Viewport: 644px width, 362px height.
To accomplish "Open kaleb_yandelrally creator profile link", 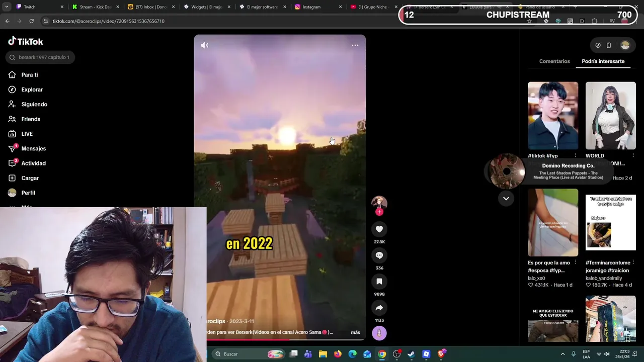I will tap(604, 278).
